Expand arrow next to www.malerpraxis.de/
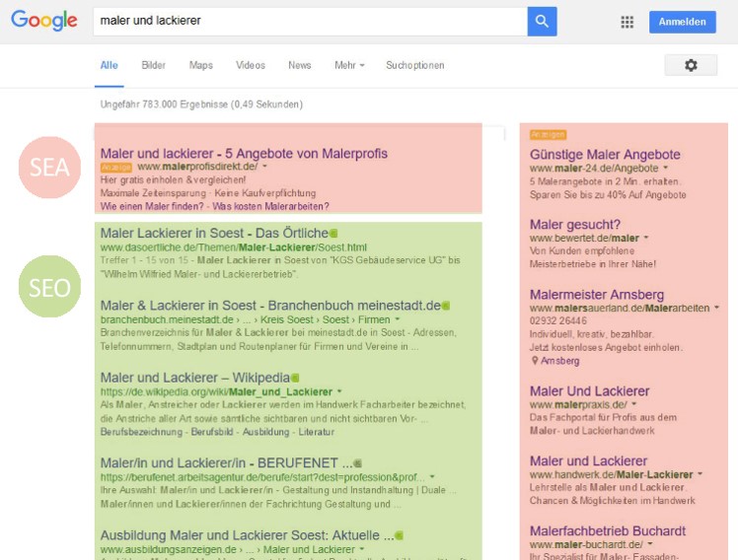The height and width of the screenshot is (560, 738). click(634, 404)
